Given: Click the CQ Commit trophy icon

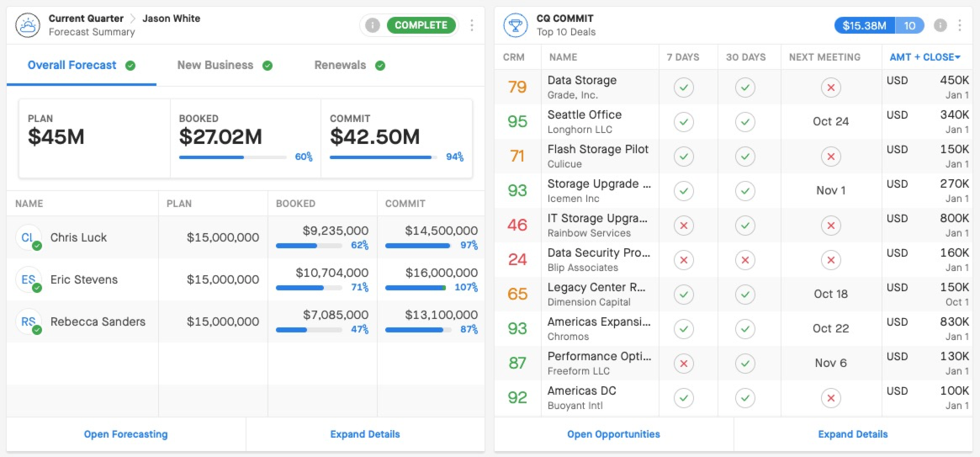Looking at the screenshot, I should coord(516,25).
